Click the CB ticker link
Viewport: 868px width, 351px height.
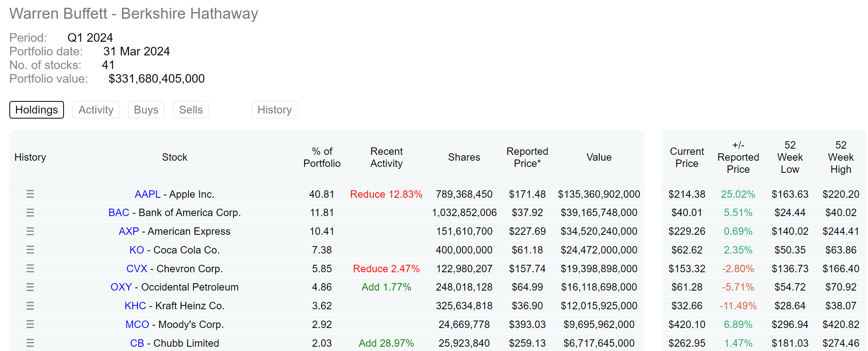[137, 343]
